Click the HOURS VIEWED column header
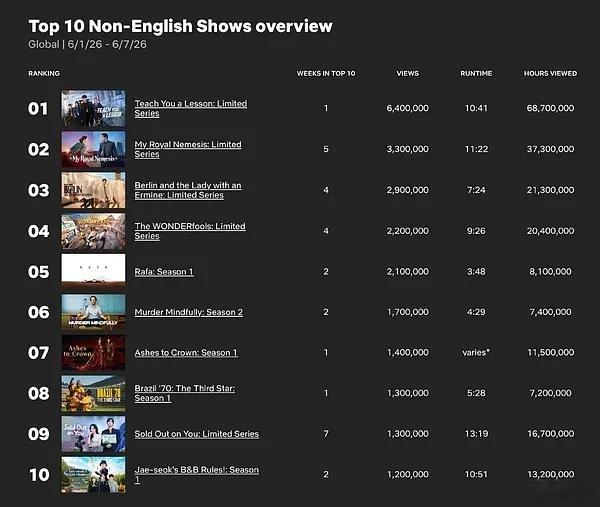Screen dimensions: 600x507 pyautogui.click(x=550, y=73)
